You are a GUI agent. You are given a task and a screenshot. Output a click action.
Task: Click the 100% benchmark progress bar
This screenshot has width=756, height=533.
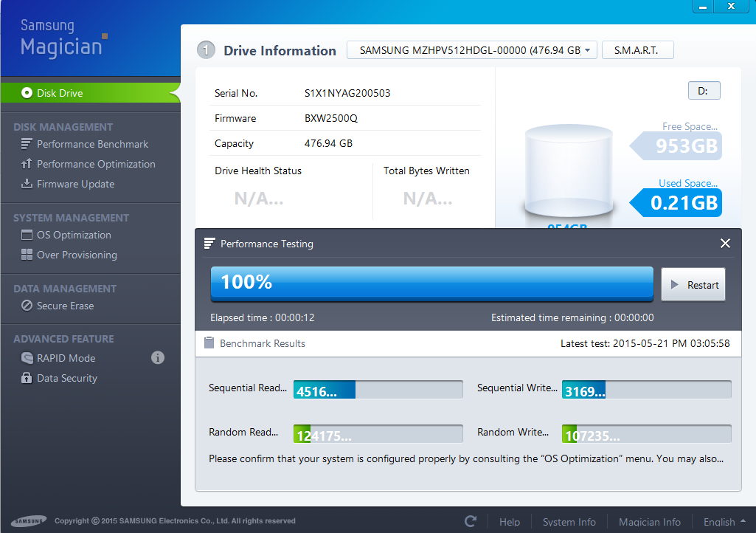[x=431, y=283]
